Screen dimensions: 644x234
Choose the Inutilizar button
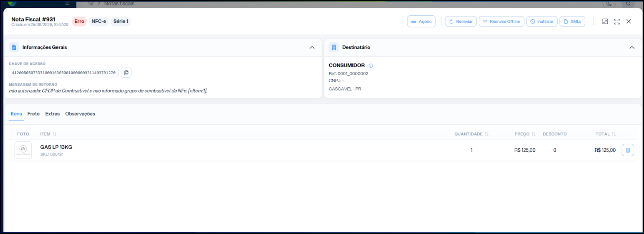(542, 21)
